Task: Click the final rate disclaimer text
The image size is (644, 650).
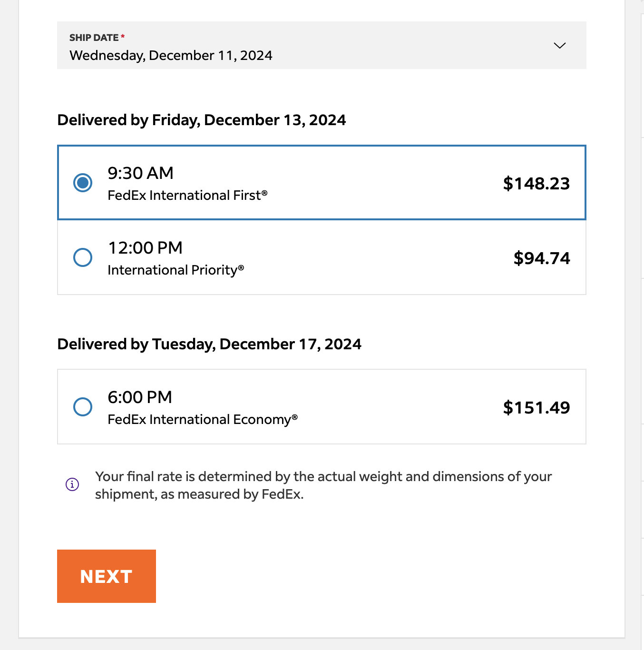Action: click(x=323, y=485)
